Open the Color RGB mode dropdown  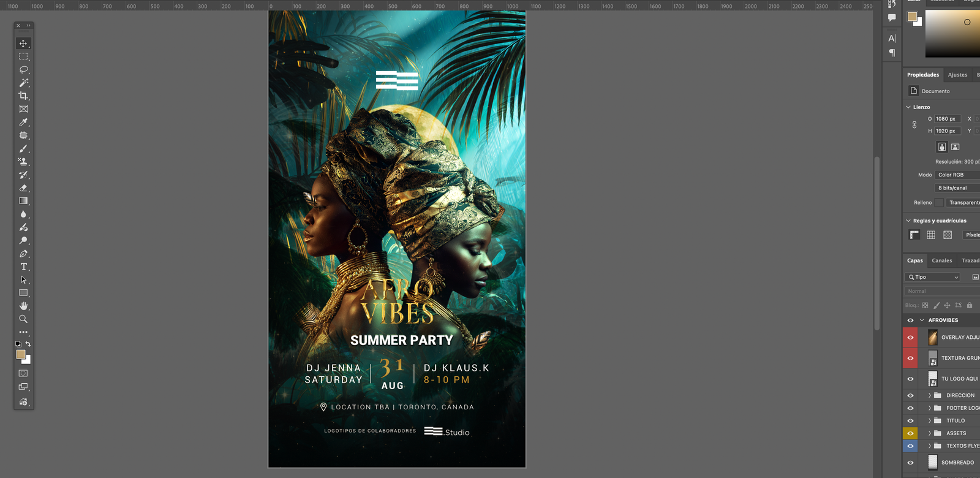[x=957, y=175]
